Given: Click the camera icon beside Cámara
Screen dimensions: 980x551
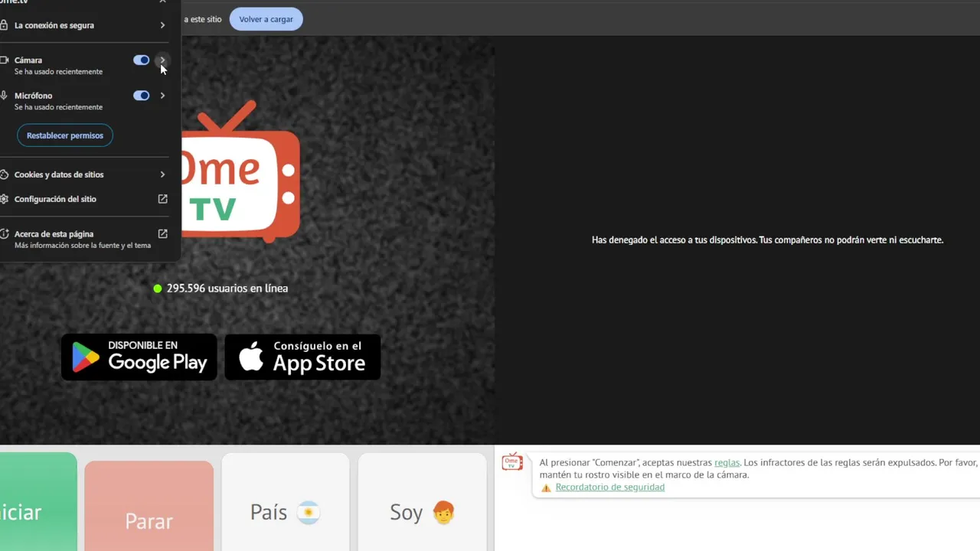Looking at the screenshot, I should tap(4, 60).
